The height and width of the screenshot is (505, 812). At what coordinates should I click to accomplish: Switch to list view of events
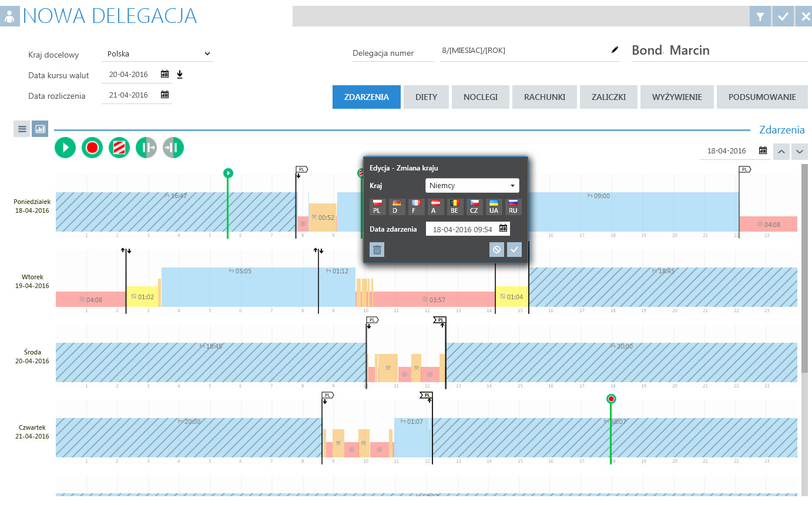(22, 129)
